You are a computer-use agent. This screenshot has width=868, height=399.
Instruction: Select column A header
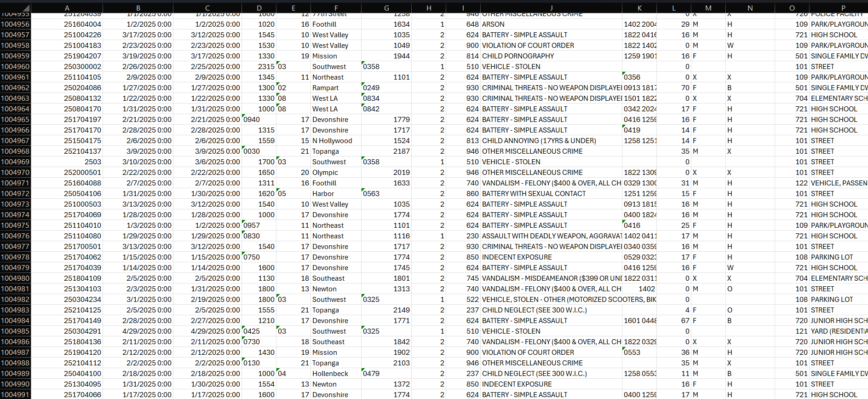click(67, 8)
